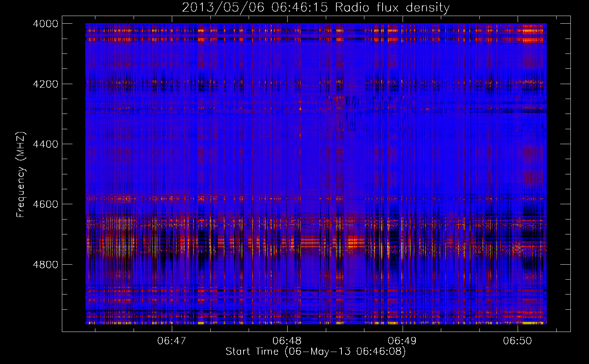Screen dimensions: 589x364
Task: Click the '4000' frequency tick label
Action: (46, 24)
